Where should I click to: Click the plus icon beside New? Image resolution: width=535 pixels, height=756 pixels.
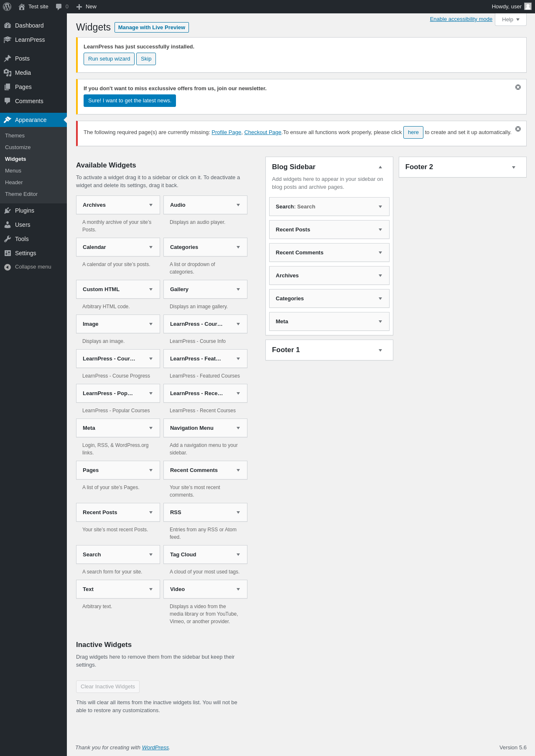click(79, 7)
